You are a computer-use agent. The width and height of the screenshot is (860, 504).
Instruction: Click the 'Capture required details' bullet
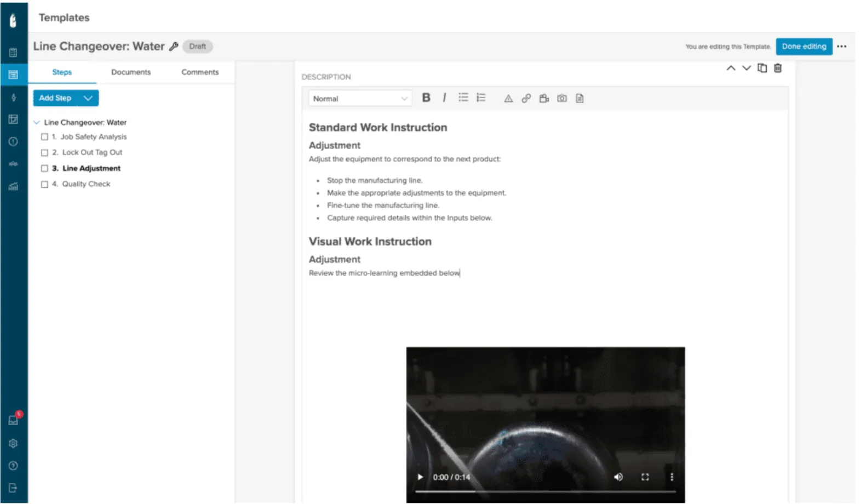point(410,218)
